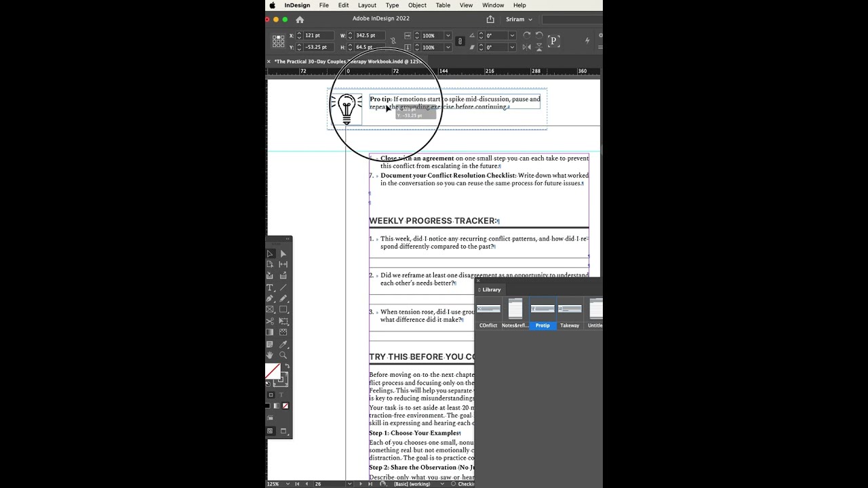Open the InDesign application menu
This screenshot has width=868, height=488.
point(297,5)
